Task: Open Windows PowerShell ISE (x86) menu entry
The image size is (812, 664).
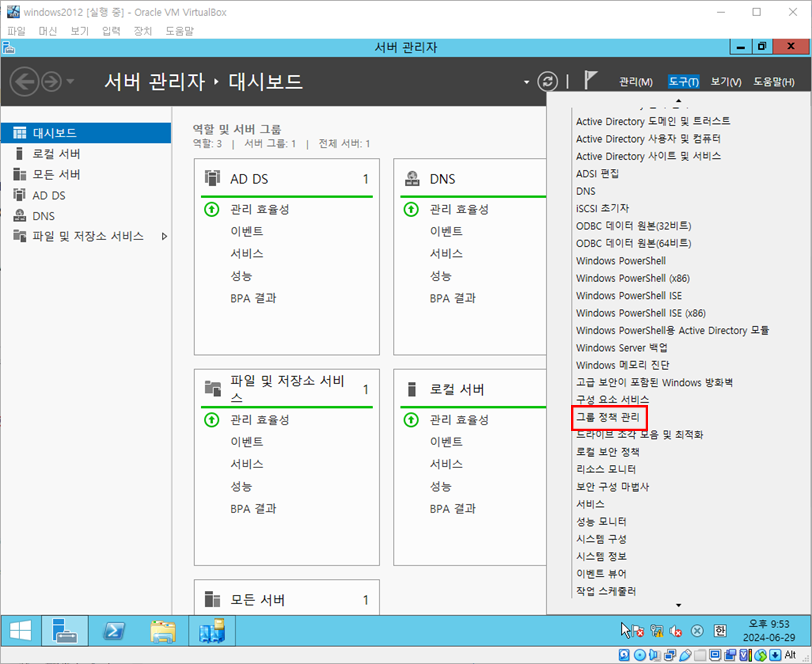Action: click(641, 313)
